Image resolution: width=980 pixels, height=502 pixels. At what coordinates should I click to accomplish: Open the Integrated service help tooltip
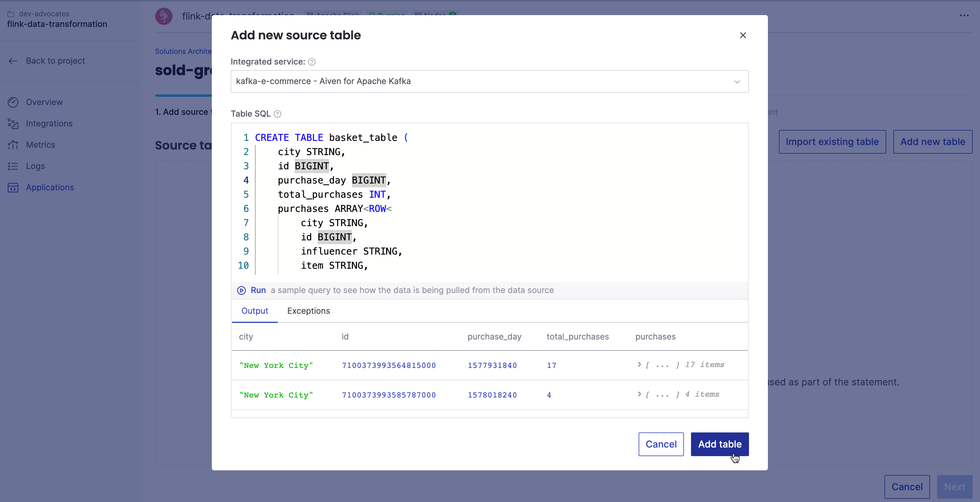[311, 62]
